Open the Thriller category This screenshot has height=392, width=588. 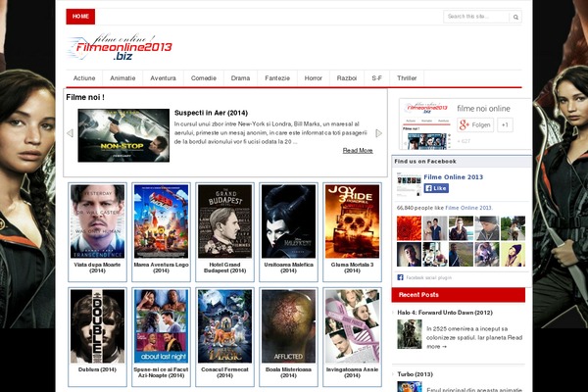click(407, 78)
